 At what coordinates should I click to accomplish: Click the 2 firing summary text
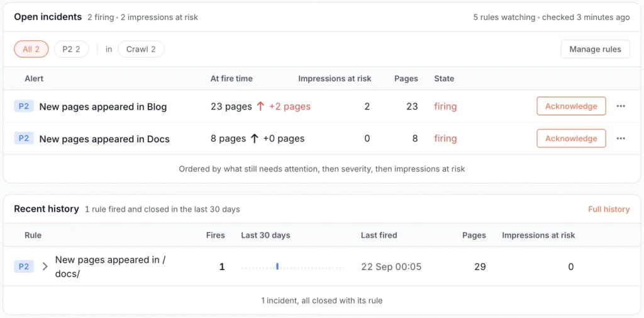click(101, 17)
